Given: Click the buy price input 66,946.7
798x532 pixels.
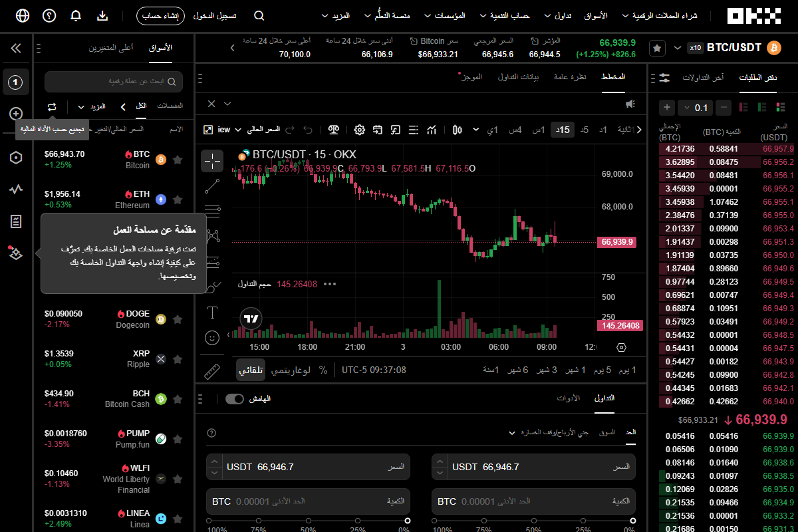Looking at the screenshot, I should (534, 467).
